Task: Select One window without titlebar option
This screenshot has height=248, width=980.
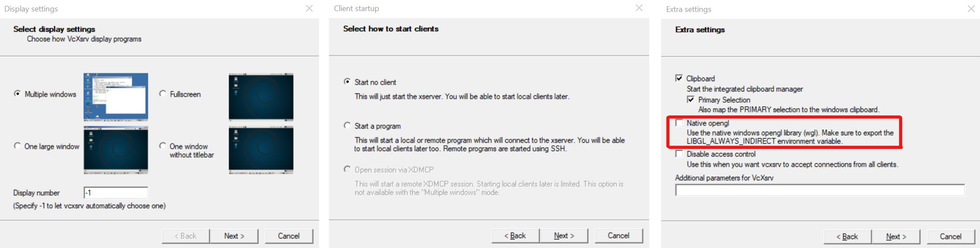Action: (x=163, y=146)
